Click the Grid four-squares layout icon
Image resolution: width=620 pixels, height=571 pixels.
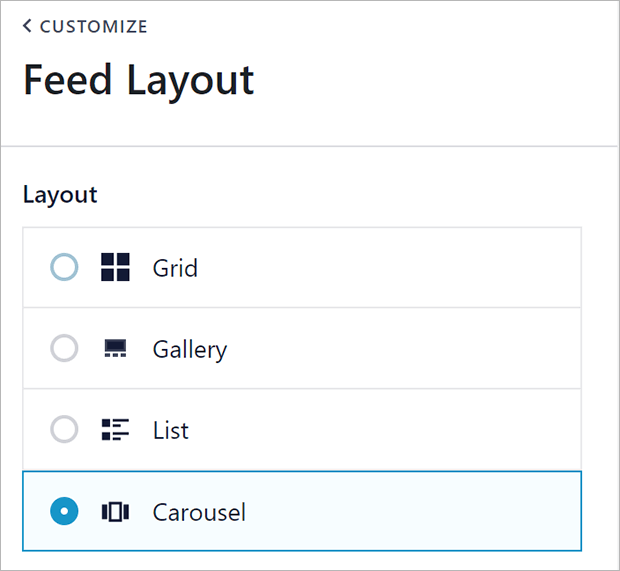(x=115, y=267)
